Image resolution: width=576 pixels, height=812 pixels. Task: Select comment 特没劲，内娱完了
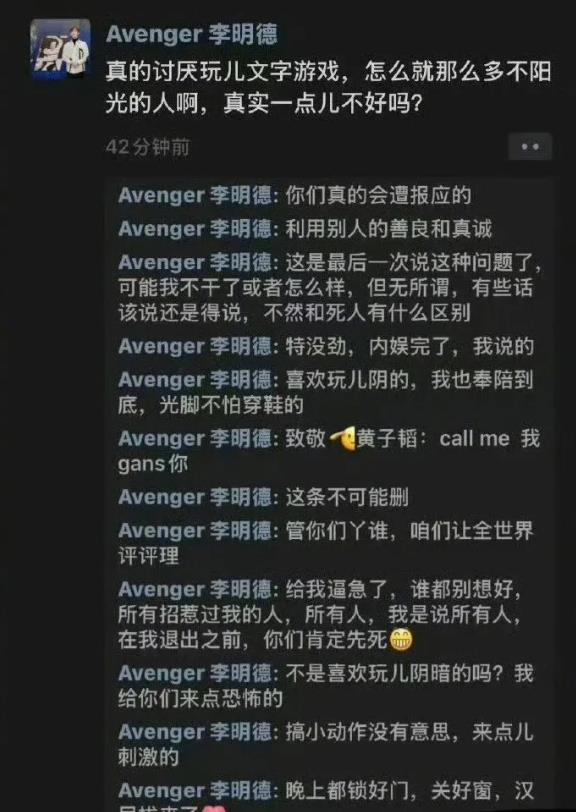pyautogui.click(x=326, y=347)
